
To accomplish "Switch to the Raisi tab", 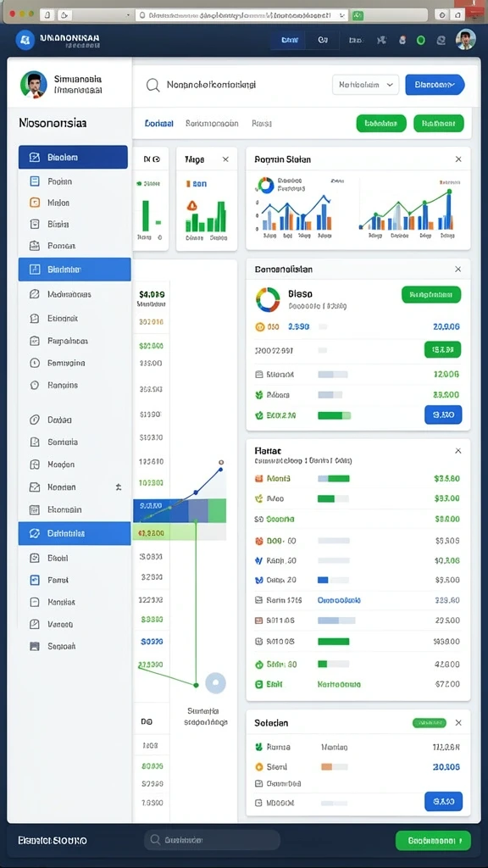I will 261,124.
